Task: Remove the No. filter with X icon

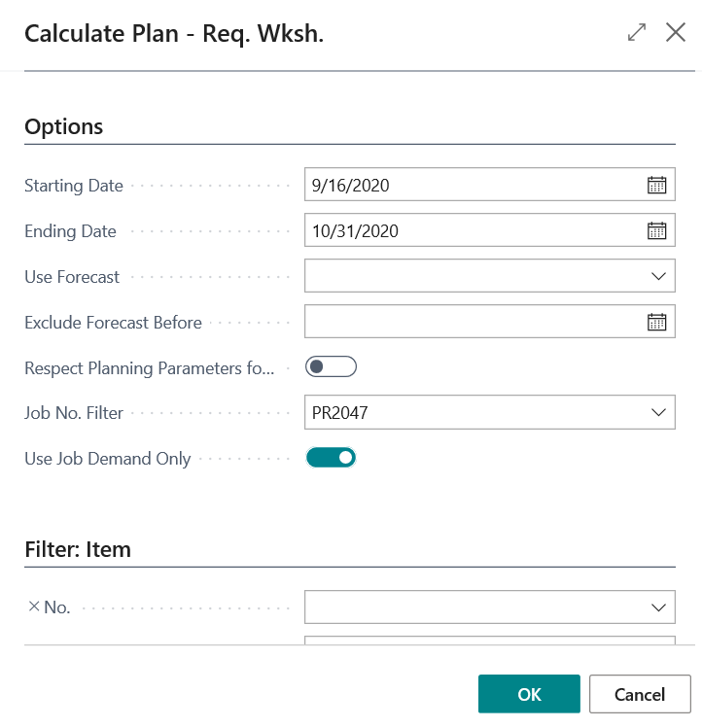Action: click(34, 607)
